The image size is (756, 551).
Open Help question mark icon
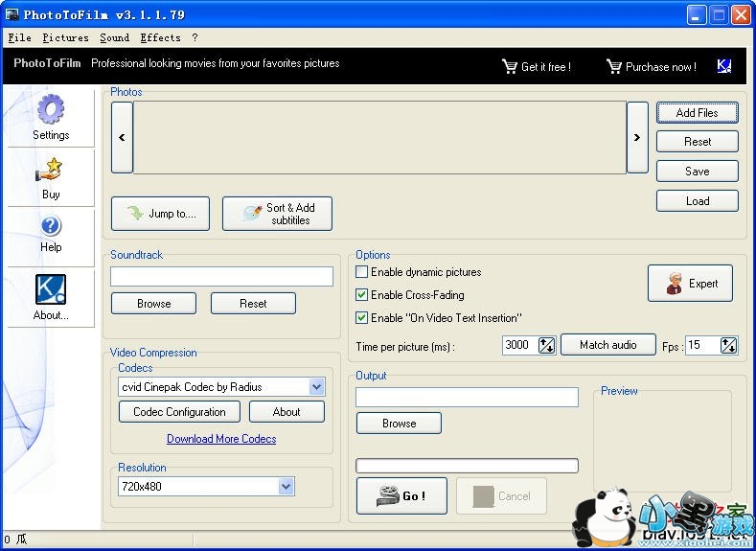pyautogui.click(x=51, y=226)
